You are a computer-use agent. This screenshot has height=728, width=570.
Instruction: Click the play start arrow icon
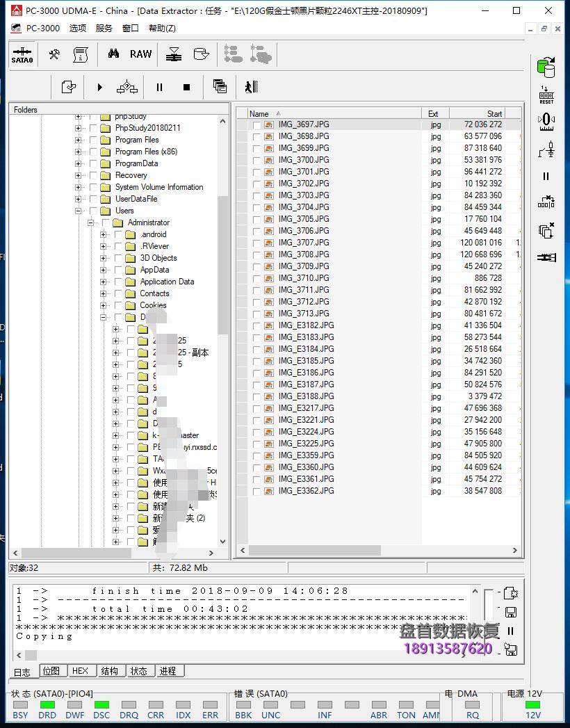click(x=99, y=87)
